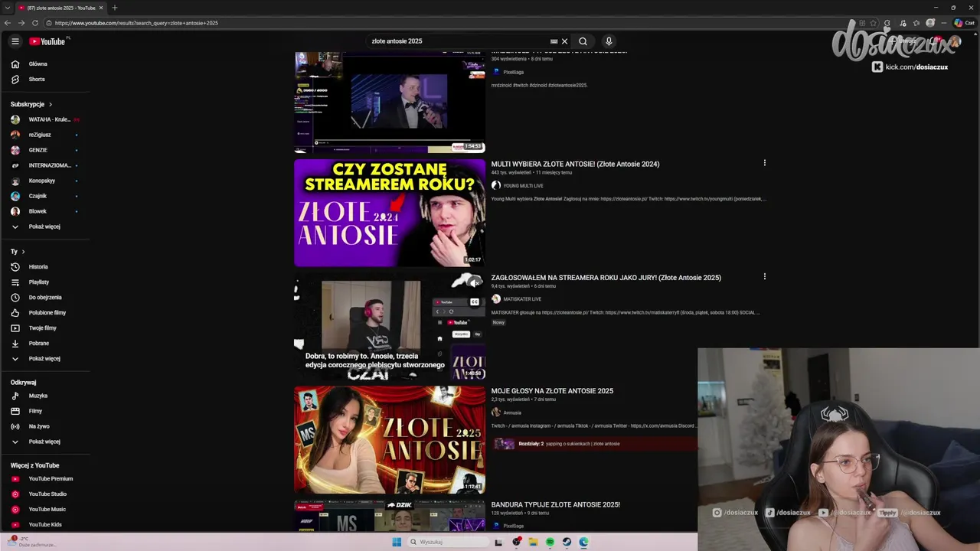Image resolution: width=980 pixels, height=551 pixels.
Task: Visit Avmusia channel link
Action: tap(512, 412)
